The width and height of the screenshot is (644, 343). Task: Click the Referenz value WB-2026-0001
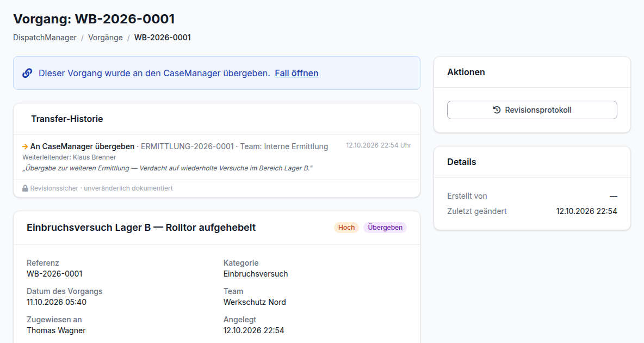coord(54,274)
